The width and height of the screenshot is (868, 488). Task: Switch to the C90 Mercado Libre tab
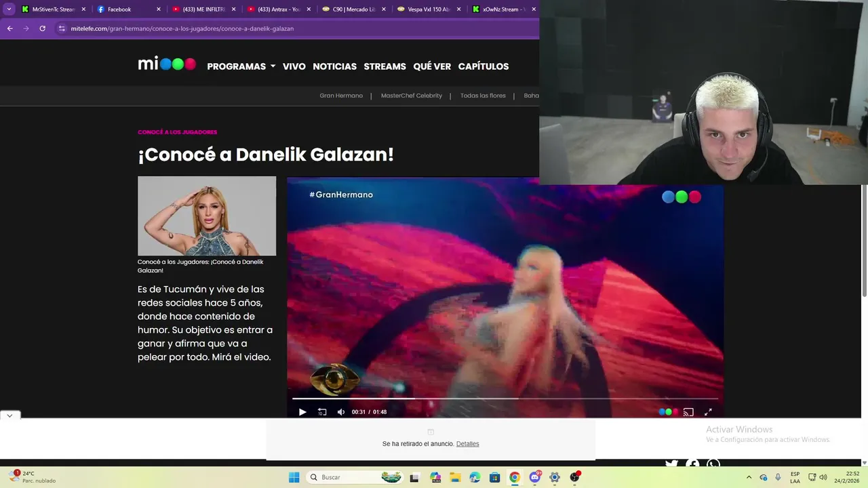(x=354, y=9)
